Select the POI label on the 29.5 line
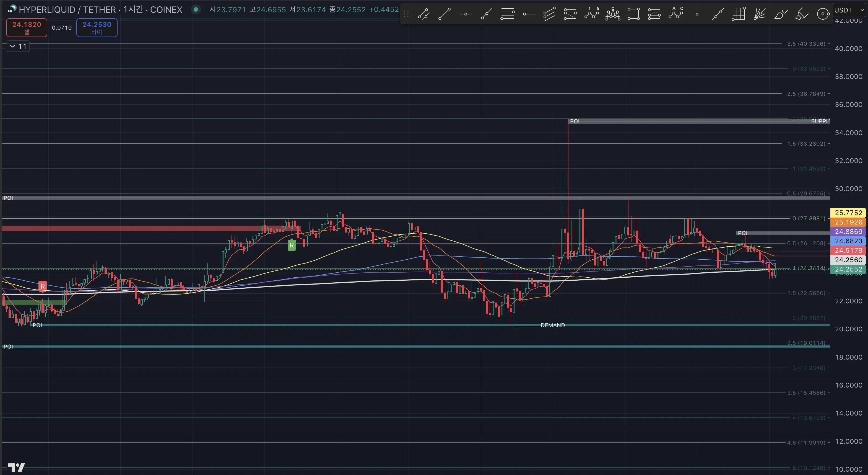The image size is (868, 475). [8, 198]
